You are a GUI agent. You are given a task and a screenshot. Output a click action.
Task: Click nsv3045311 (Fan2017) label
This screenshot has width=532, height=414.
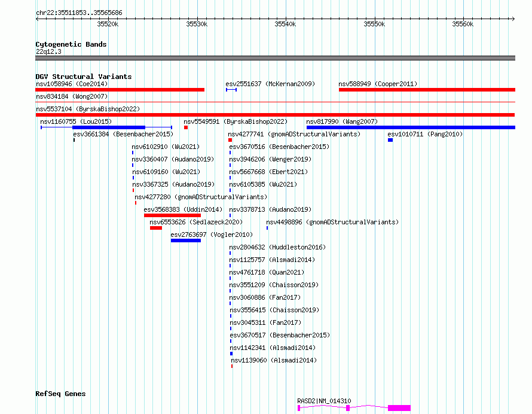265,322
